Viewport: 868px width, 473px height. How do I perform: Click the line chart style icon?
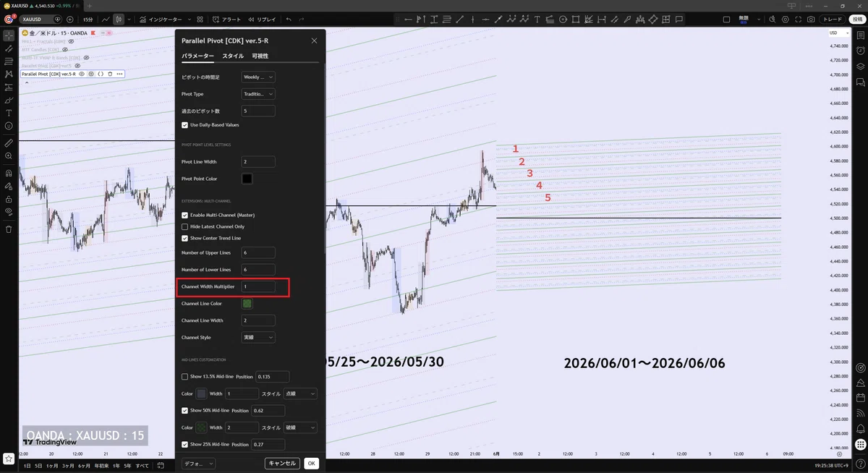(x=106, y=20)
